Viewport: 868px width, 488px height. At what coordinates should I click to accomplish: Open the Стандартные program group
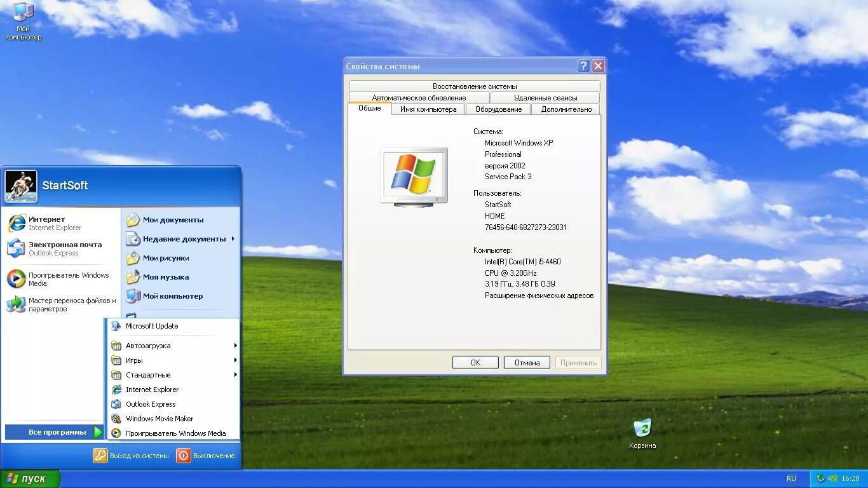click(173, 375)
